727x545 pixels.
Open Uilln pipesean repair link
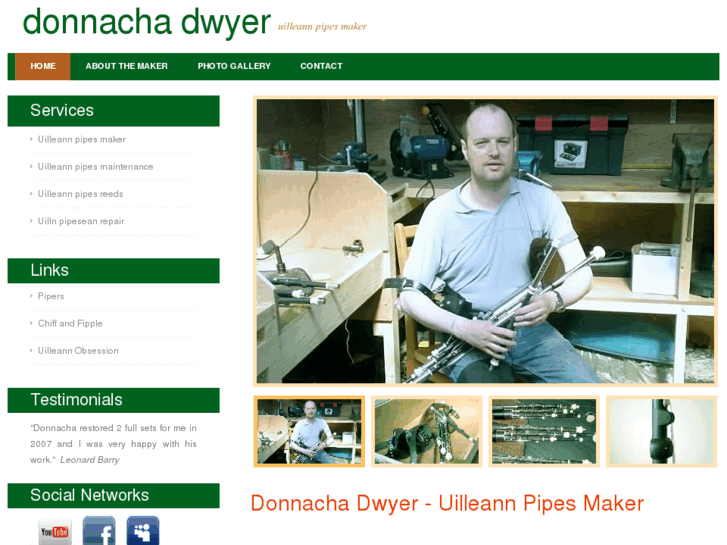tap(81, 221)
